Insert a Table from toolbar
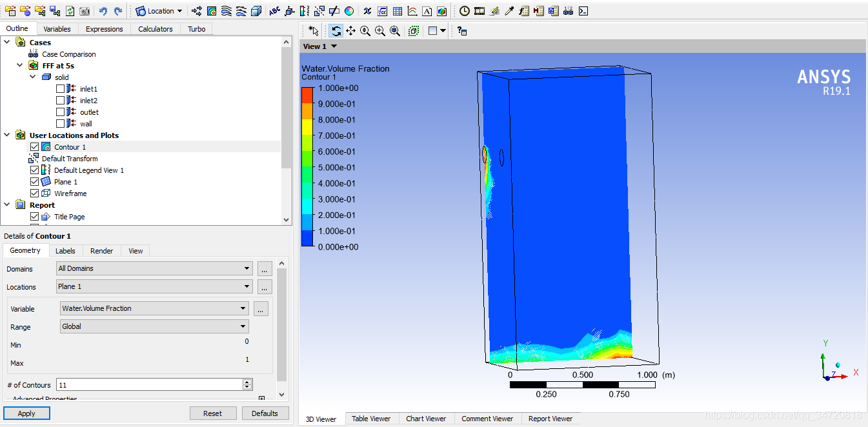Viewport: 868px width, 427px height. pos(398,11)
